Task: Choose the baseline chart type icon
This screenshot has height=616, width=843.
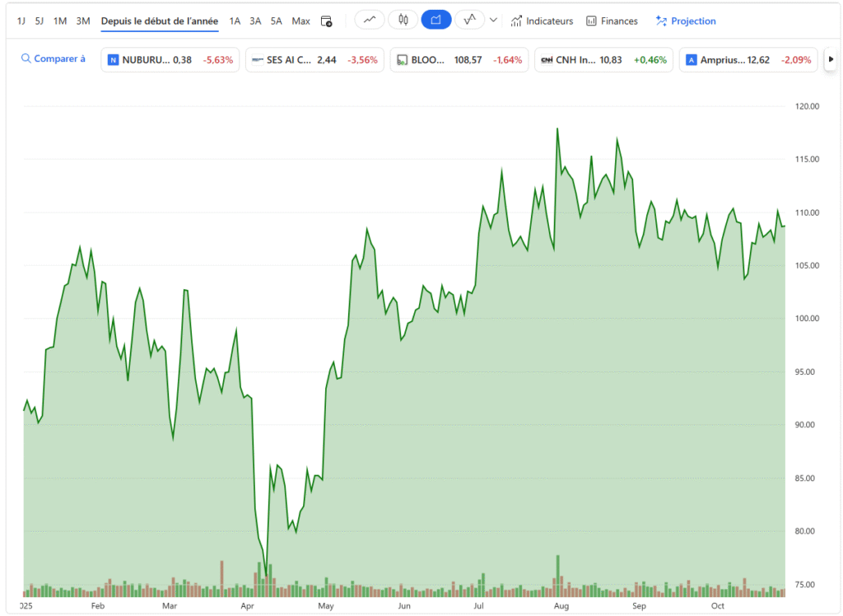Action: 469,20
